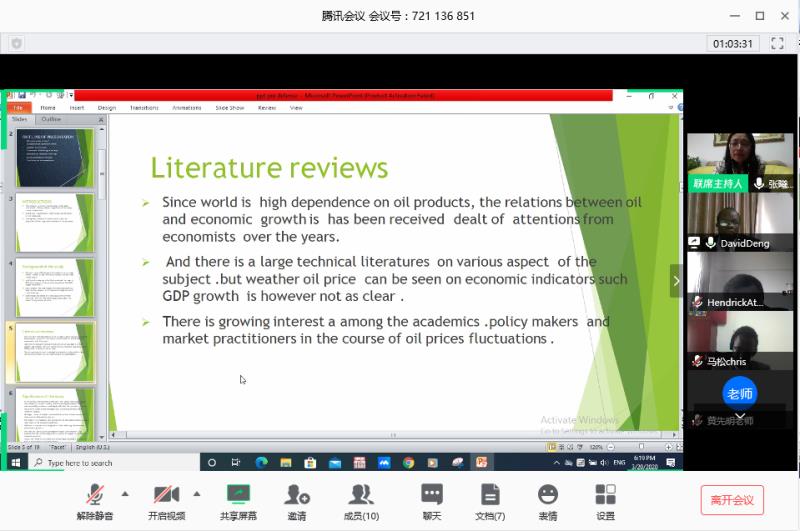The image size is (800, 531).
Task: Click the 离开会议 leave meeting button
Action: 732,500
